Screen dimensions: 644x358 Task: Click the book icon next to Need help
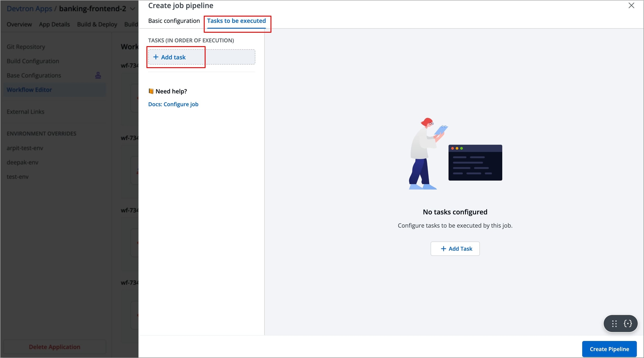pos(151,91)
